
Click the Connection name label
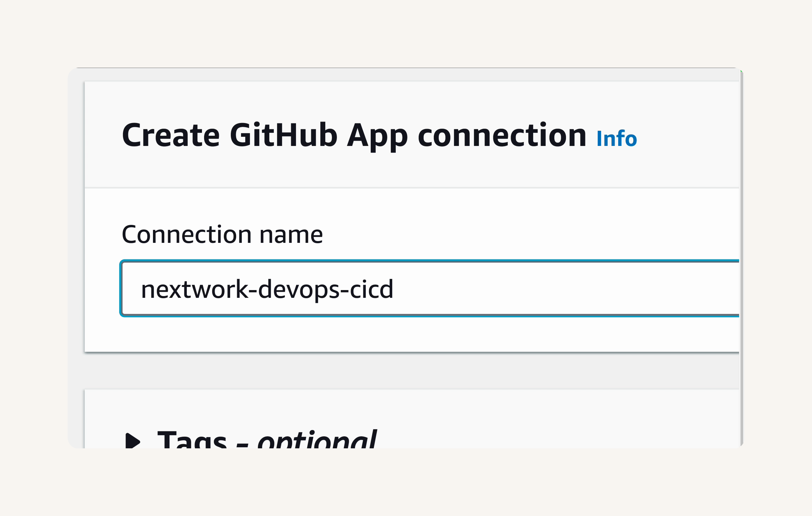222,234
